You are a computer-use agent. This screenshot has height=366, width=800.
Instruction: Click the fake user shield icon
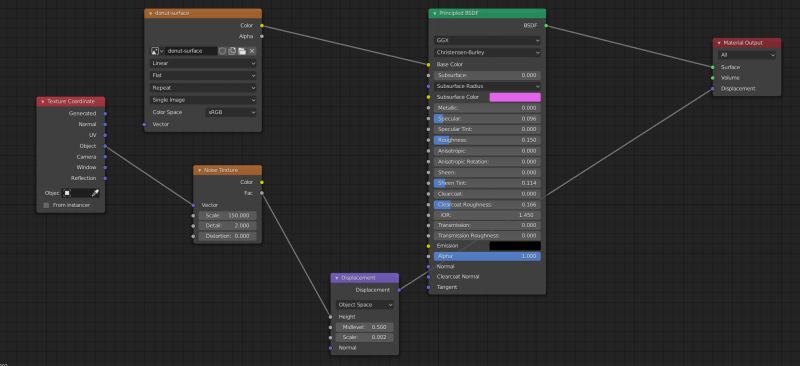[x=222, y=51]
